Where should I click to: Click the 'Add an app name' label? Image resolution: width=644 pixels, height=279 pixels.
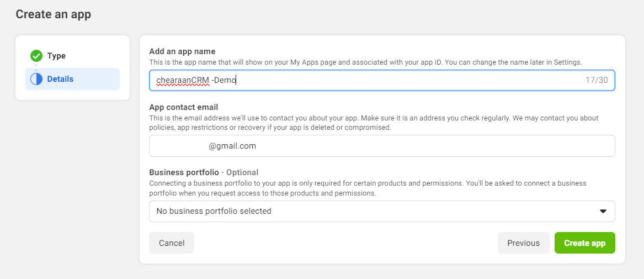(x=182, y=51)
